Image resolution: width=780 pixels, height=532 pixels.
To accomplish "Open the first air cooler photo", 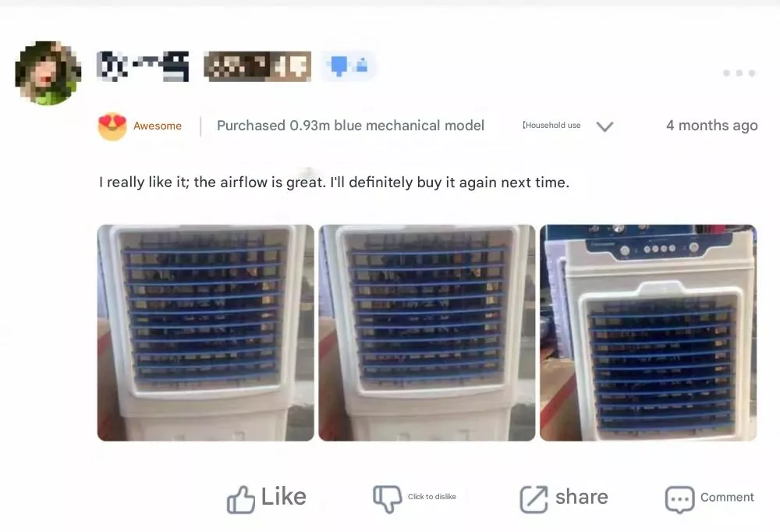I will tap(205, 332).
